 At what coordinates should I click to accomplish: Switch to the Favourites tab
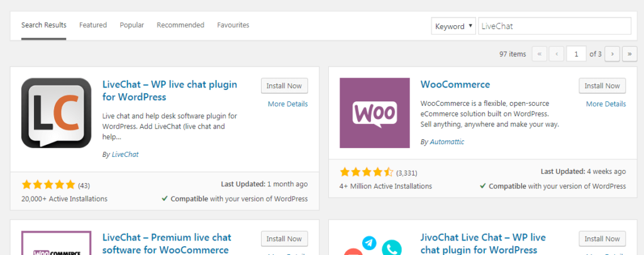[x=233, y=25]
